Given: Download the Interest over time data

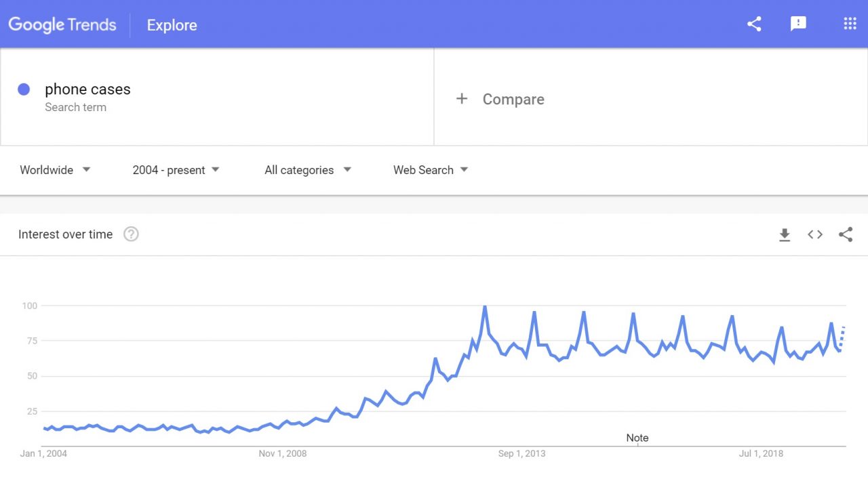Looking at the screenshot, I should [785, 234].
